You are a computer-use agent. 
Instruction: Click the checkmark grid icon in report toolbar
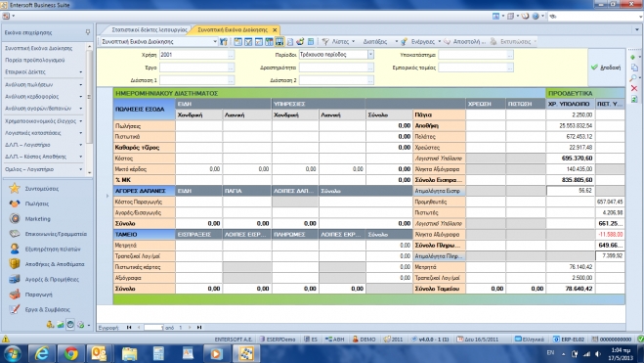[248, 41]
